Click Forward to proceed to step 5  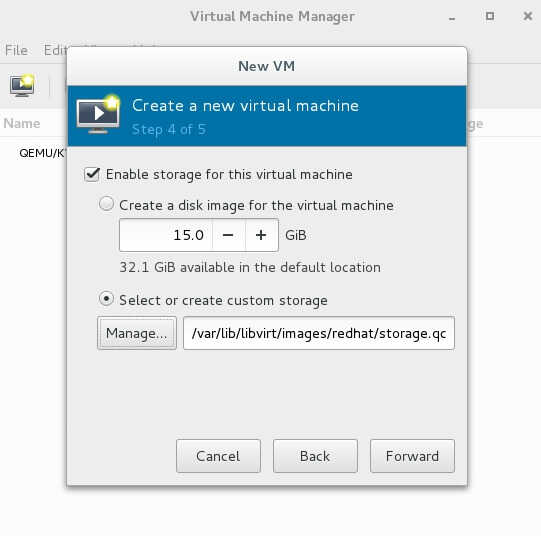tap(412, 456)
